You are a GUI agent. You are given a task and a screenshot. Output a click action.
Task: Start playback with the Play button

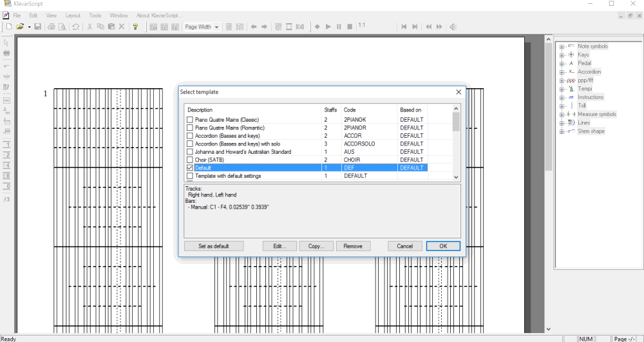coord(328,26)
